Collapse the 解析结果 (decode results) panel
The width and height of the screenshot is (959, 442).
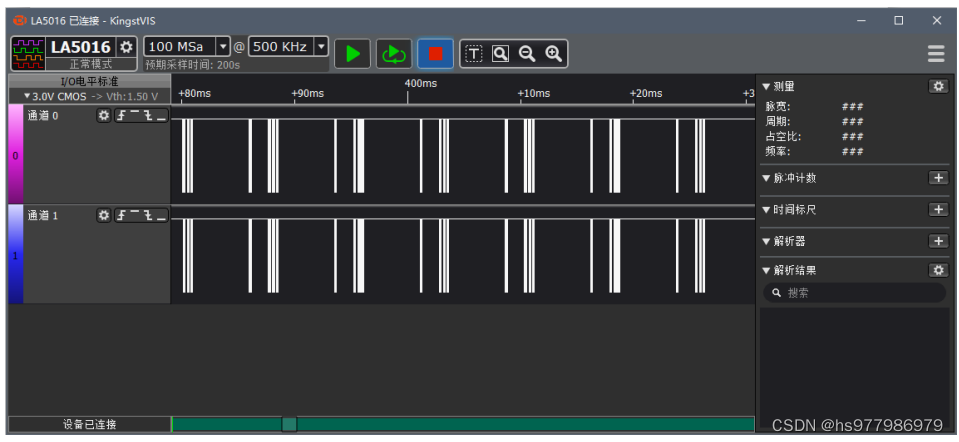[x=766, y=271]
